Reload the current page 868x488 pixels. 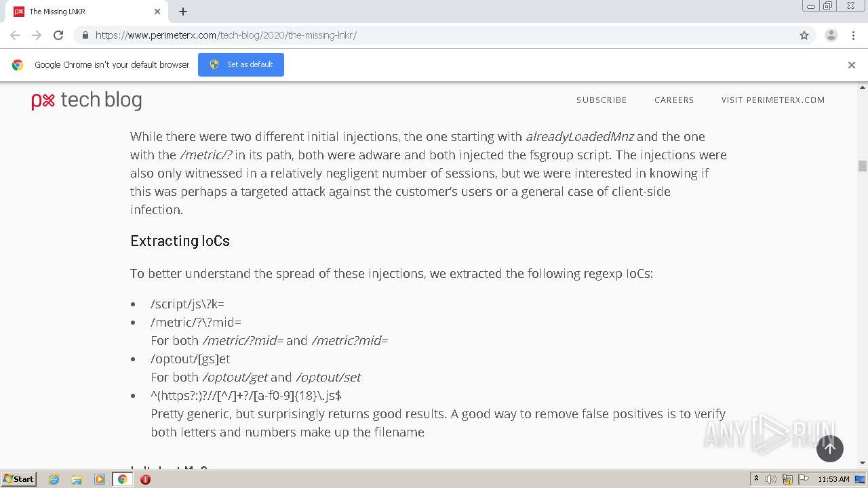pyautogui.click(x=58, y=35)
